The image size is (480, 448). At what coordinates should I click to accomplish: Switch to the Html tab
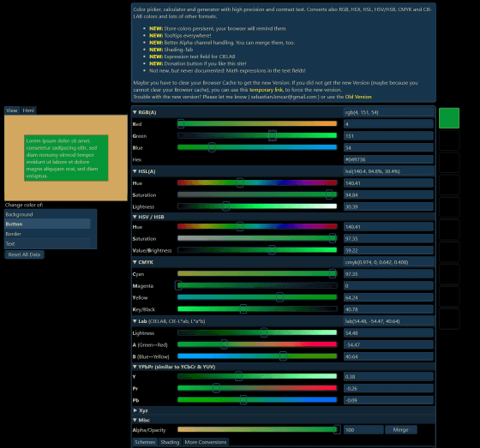pos(28,111)
